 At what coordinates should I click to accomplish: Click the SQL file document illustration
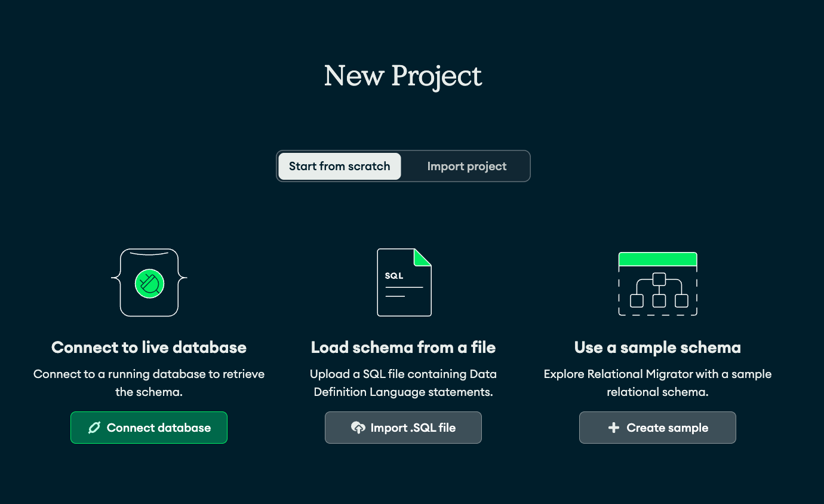(404, 282)
